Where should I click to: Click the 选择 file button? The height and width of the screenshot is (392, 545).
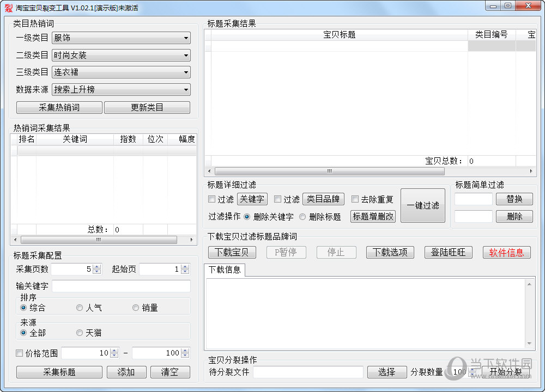pyautogui.click(x=387, y=372)
